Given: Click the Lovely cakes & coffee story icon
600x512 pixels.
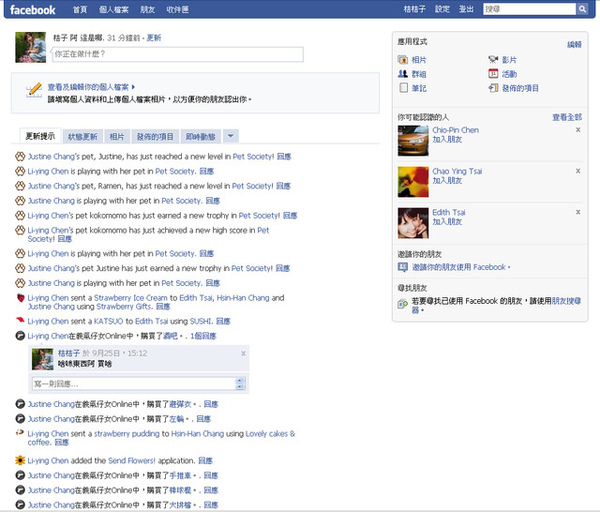Looking at the screenshot, I should [20, 433].
